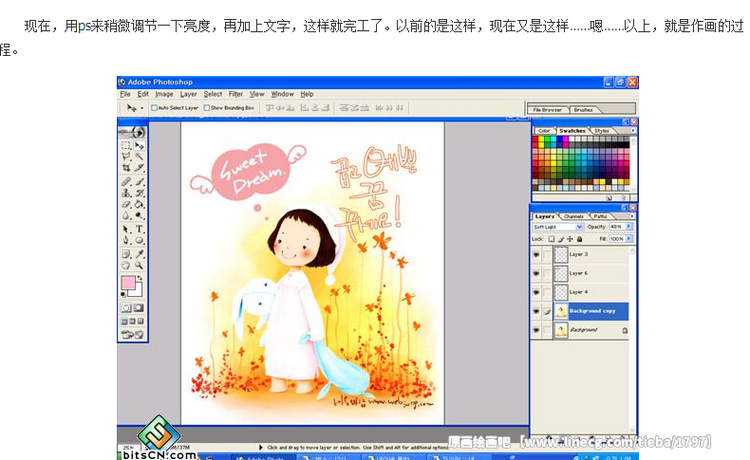The height and width of the screenshot is (460, 750).
Task: Select the Paint Bucket tool
Action: point(139,204)
